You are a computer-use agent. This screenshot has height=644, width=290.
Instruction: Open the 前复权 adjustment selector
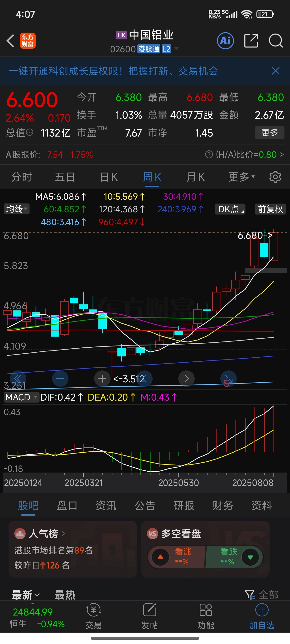point(270,209)
